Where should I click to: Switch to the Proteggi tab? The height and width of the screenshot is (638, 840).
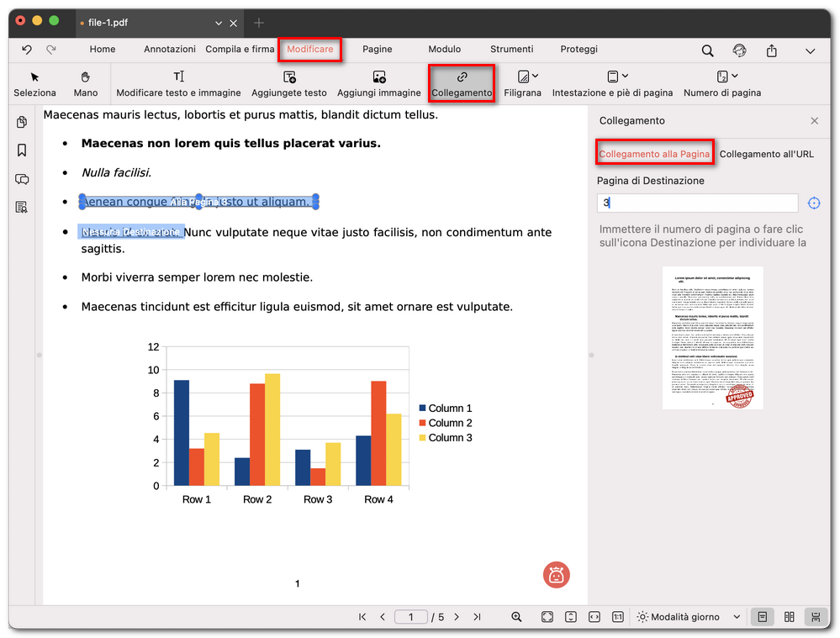click(578, 50)
